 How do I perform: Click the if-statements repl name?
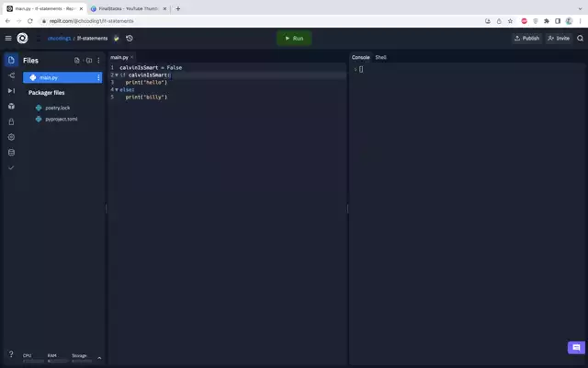click(x=92, y=39)
